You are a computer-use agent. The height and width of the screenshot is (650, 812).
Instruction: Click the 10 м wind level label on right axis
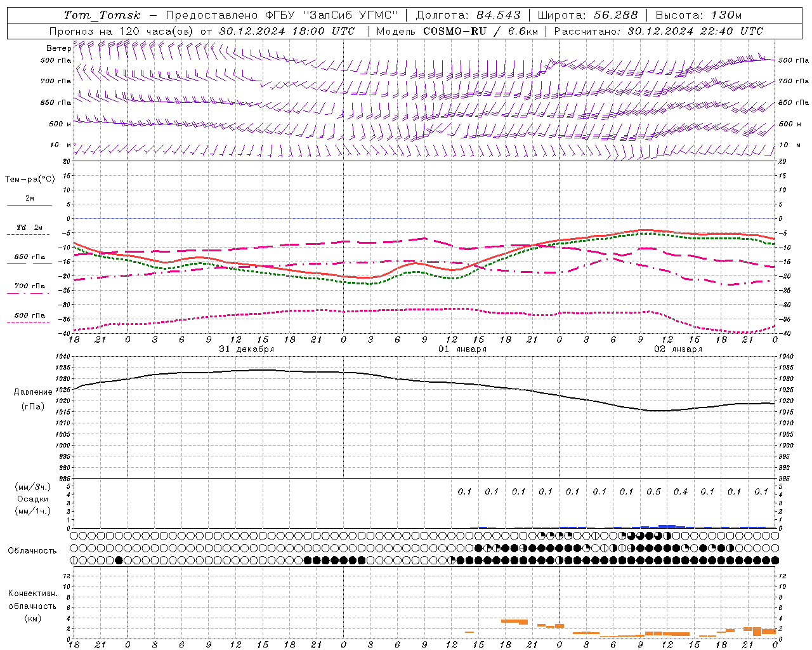[x=790, y=145]
